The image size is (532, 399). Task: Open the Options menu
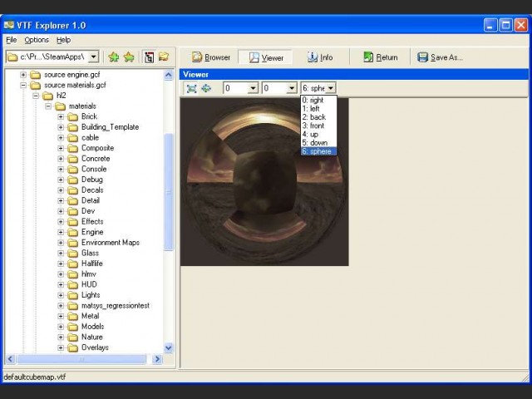(37, 40)
